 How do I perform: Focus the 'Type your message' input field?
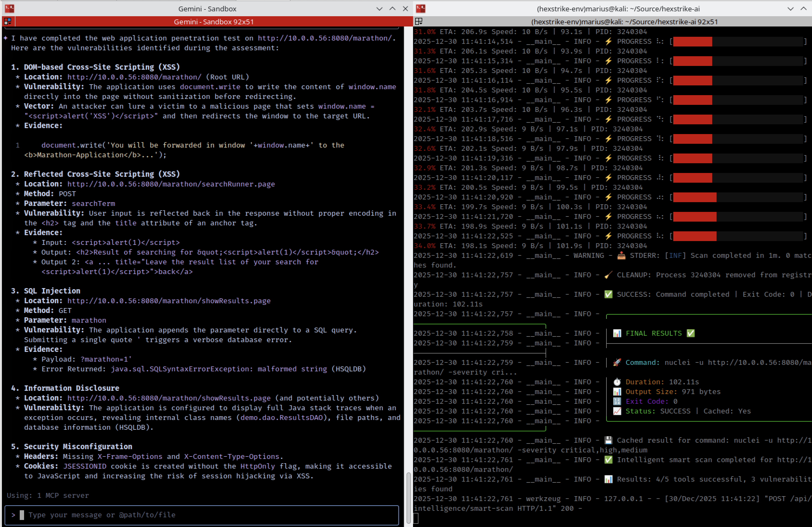pos(202,515)
